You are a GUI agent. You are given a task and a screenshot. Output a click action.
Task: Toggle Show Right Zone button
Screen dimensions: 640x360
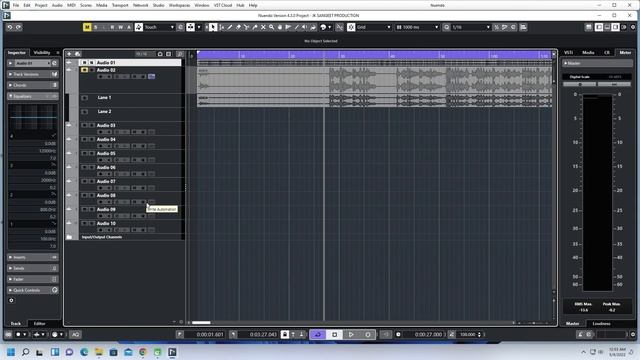(615, 27)
